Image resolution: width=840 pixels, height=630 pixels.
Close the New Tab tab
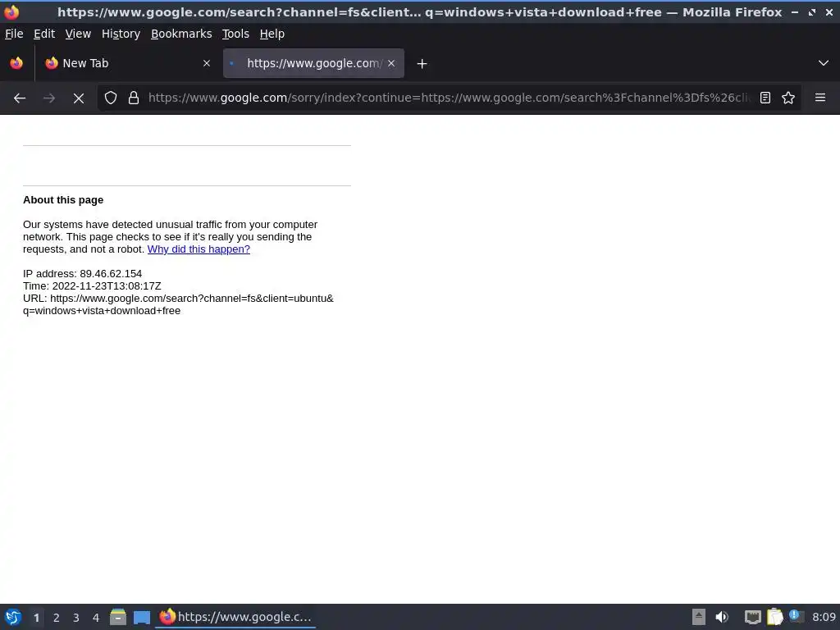(206, 63)
